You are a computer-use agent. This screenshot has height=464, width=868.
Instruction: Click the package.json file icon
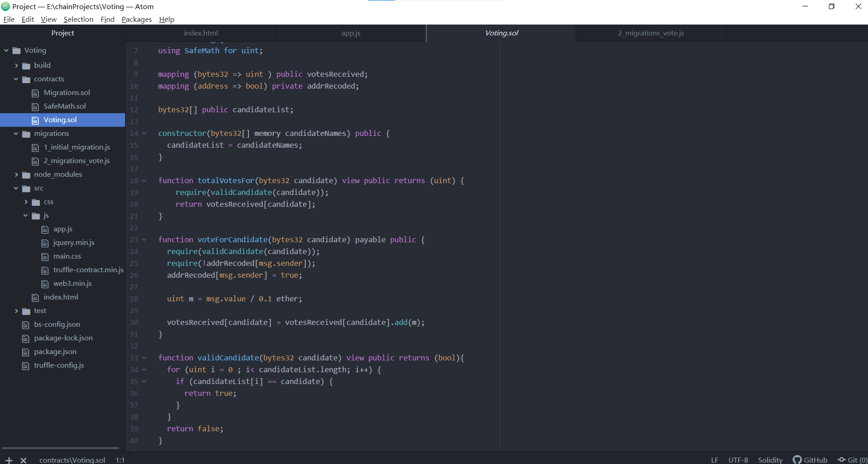pyautogui.click(x=26, y=352)
